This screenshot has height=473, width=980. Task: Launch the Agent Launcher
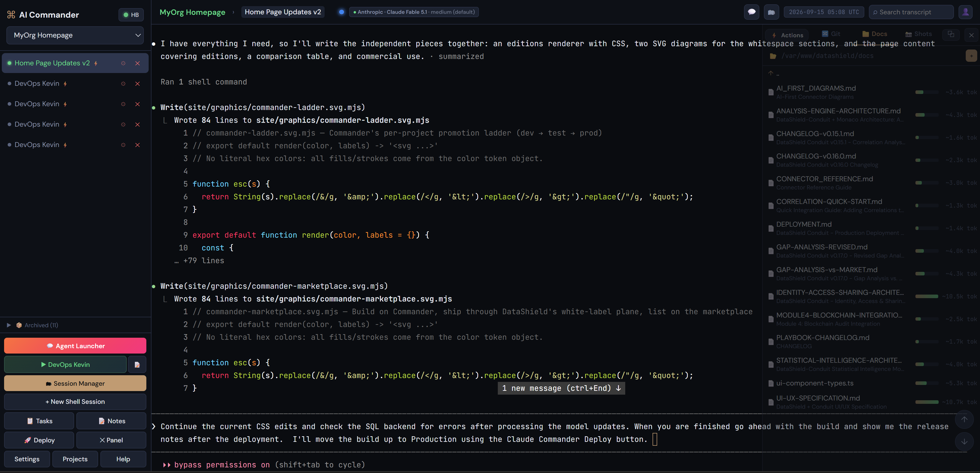click(x=75, y=346)
